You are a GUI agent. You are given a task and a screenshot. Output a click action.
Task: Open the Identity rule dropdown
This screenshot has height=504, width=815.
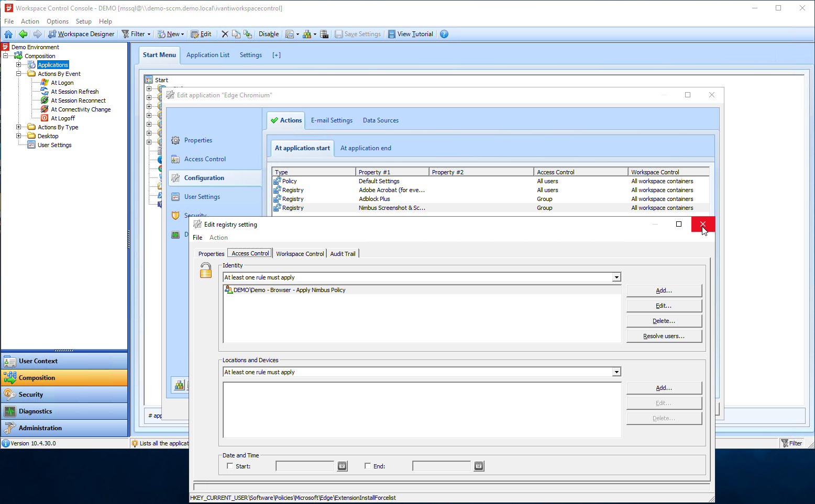[616, 277]
